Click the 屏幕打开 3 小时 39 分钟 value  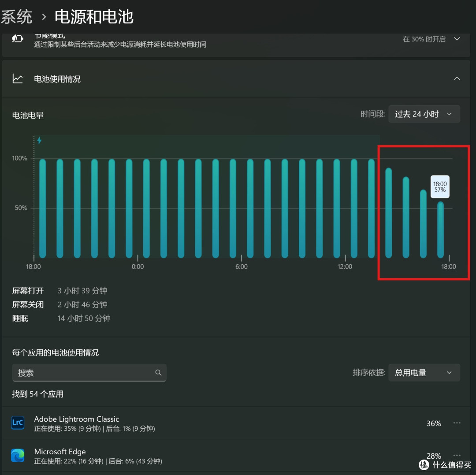(82, 291)
